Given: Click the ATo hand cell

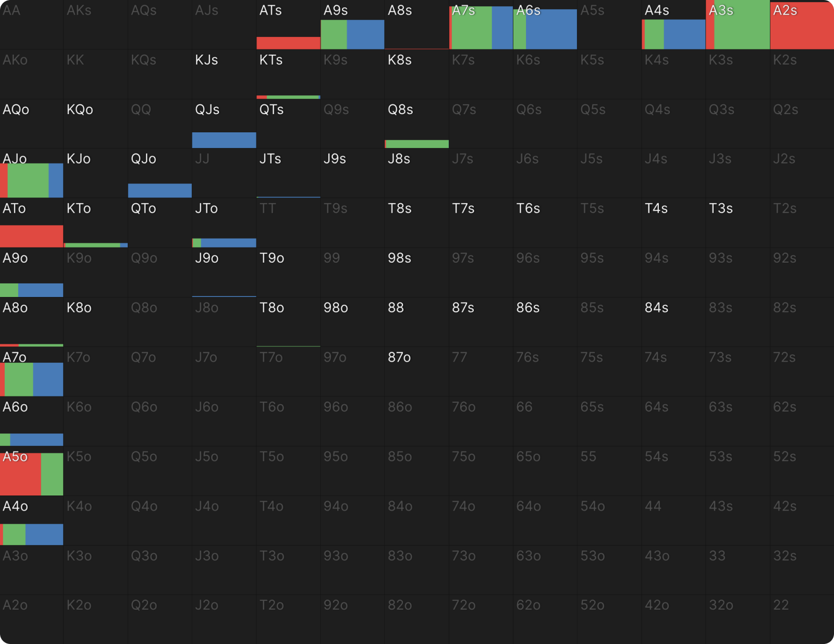Looking at the screenshot, I should (x=32, y=223).
